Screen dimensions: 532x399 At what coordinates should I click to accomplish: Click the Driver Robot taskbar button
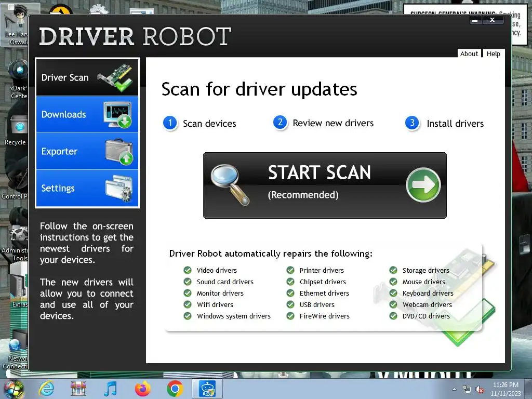(207, 389)
